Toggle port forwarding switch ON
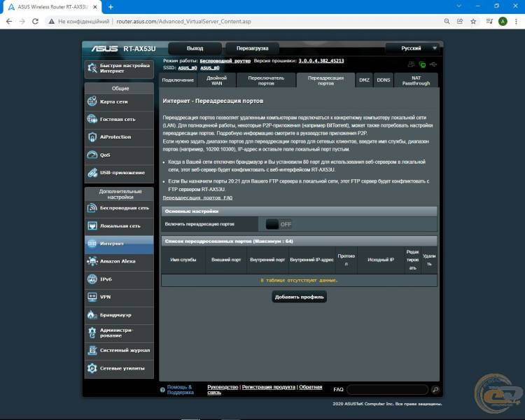The image size is (525, 420). [x=279, y=224]
